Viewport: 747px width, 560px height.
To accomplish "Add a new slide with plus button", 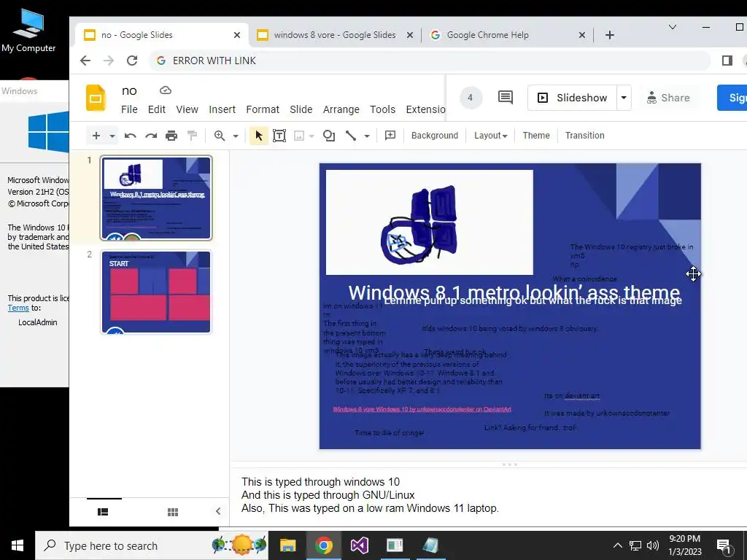I will point(96,136).
